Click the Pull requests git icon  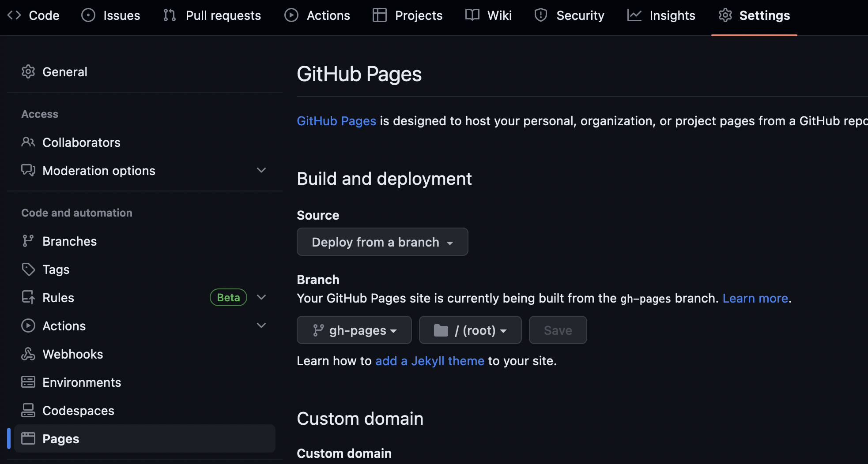[170, 15]
